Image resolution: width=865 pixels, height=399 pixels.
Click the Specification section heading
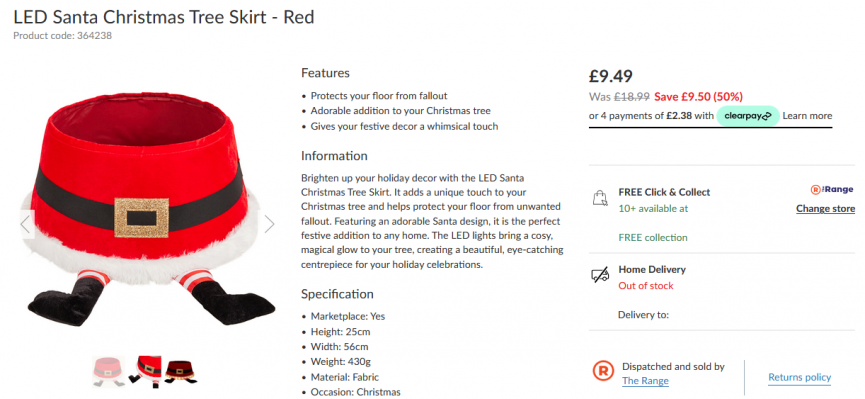[x=337, y=294]
